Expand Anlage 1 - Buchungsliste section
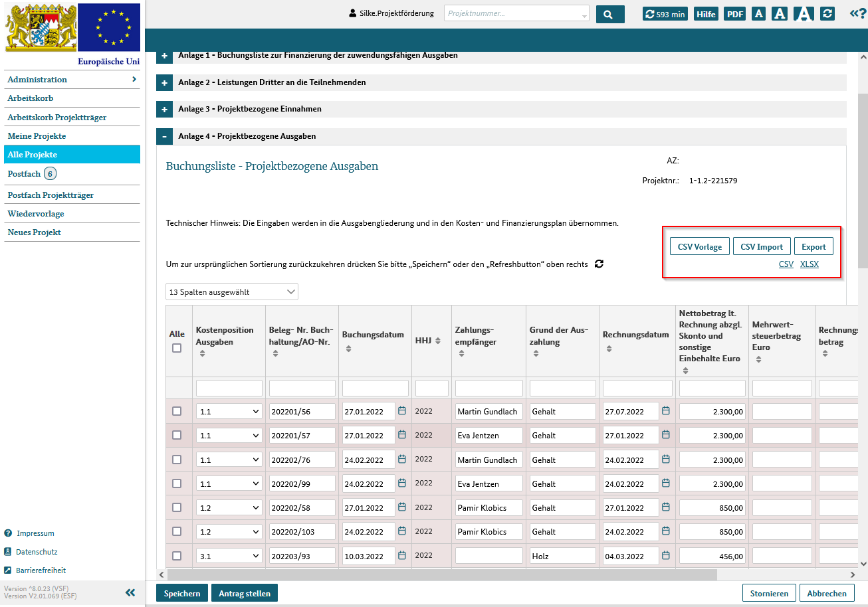 (x=164, y=56)
